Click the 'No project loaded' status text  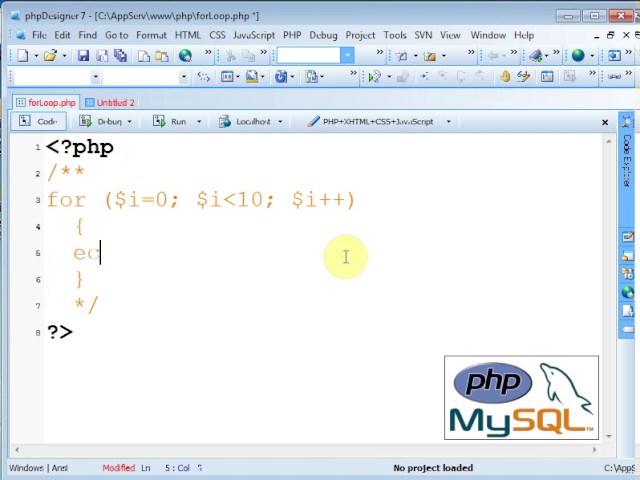(433, 468)
